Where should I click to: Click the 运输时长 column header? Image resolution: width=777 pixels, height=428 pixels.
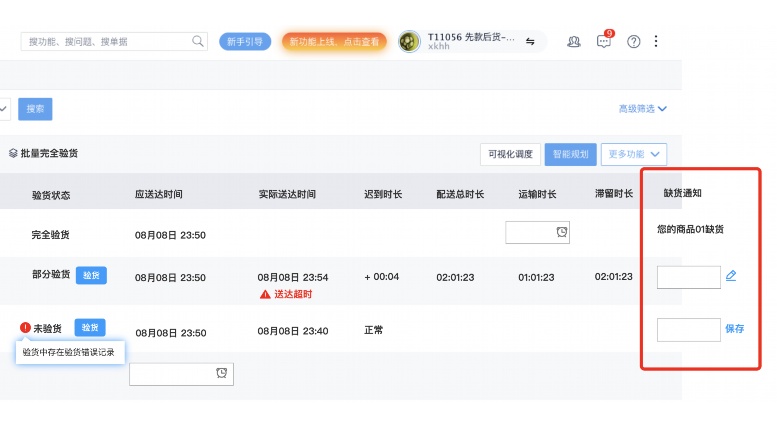click(537, 194)
